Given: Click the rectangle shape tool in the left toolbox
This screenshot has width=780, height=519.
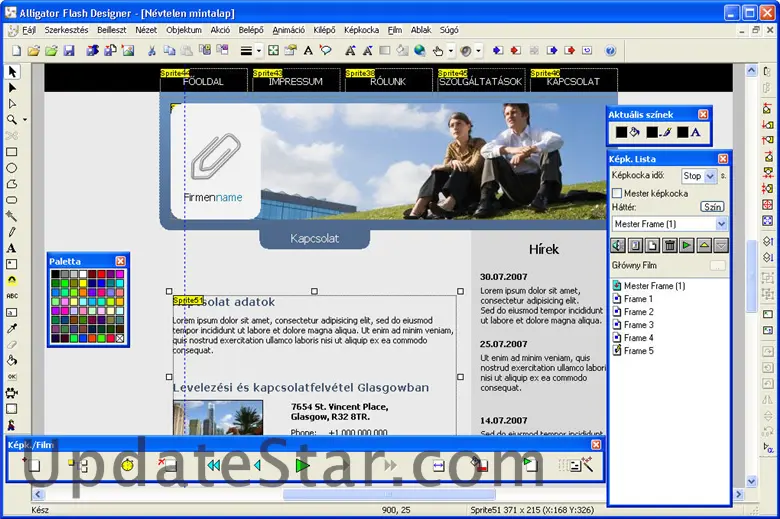Looking at the screenshot, I should click(x=12, y=152).
